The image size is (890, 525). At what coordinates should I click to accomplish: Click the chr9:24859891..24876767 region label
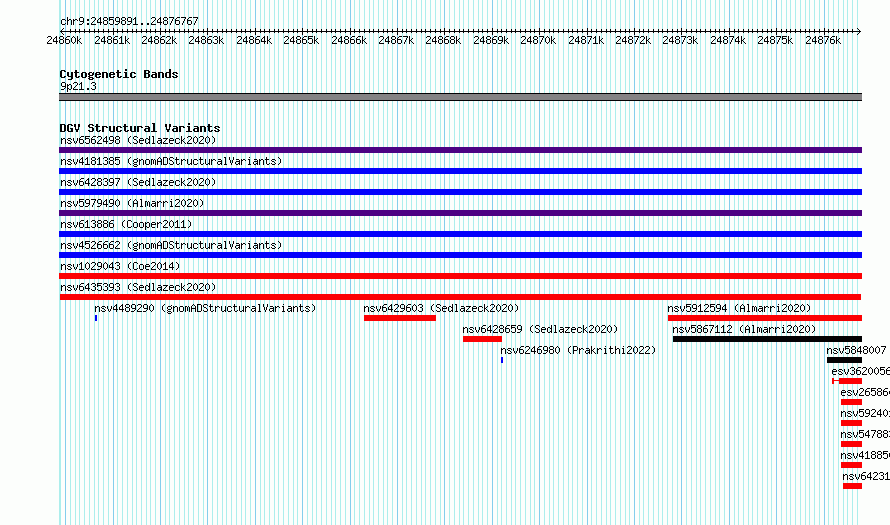coord(129,21)
